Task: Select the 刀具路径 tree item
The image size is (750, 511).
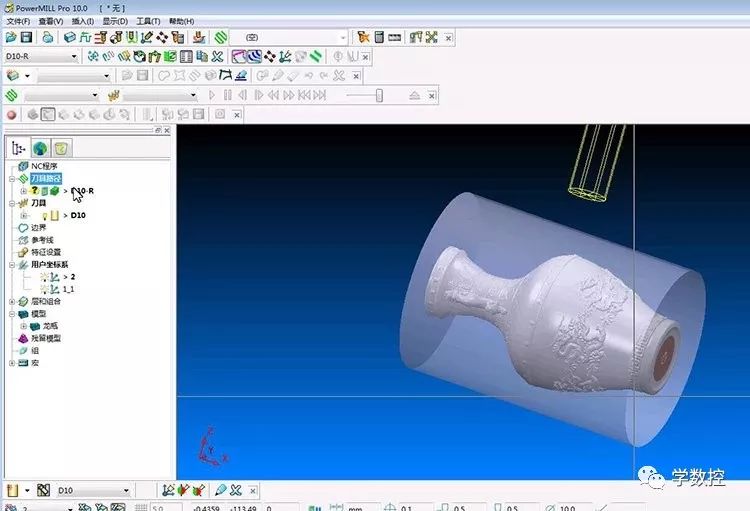Action: click(x=45, y=178)
